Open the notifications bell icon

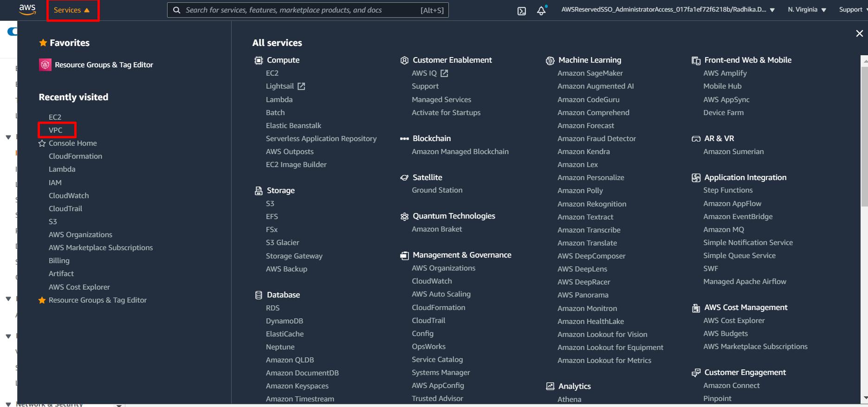pos(541,10)
